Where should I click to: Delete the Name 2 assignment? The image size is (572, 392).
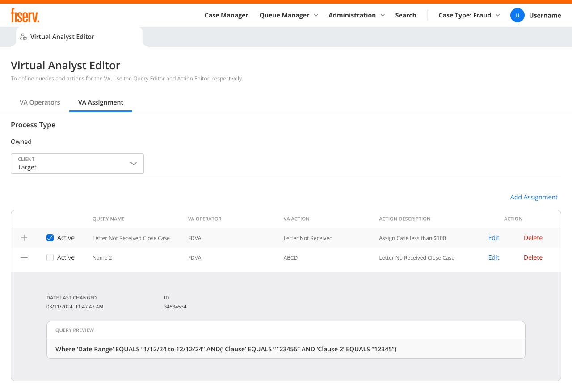click(x=533, y=257)
